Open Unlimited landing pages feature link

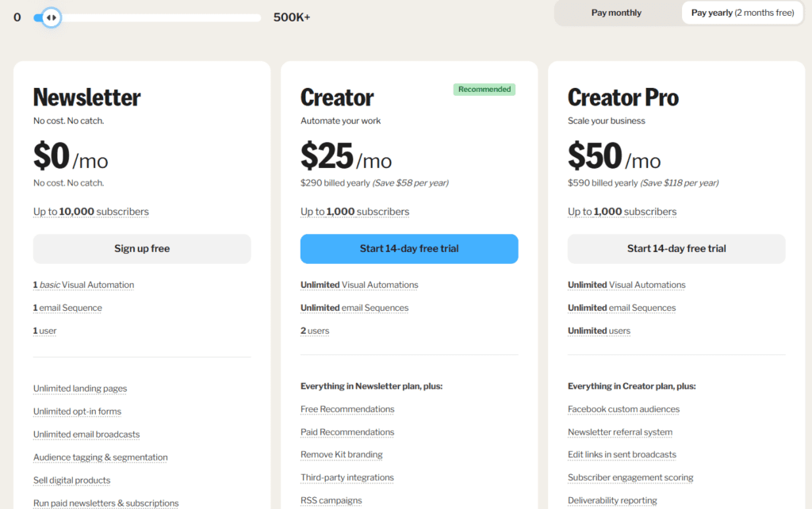[80, 388]
